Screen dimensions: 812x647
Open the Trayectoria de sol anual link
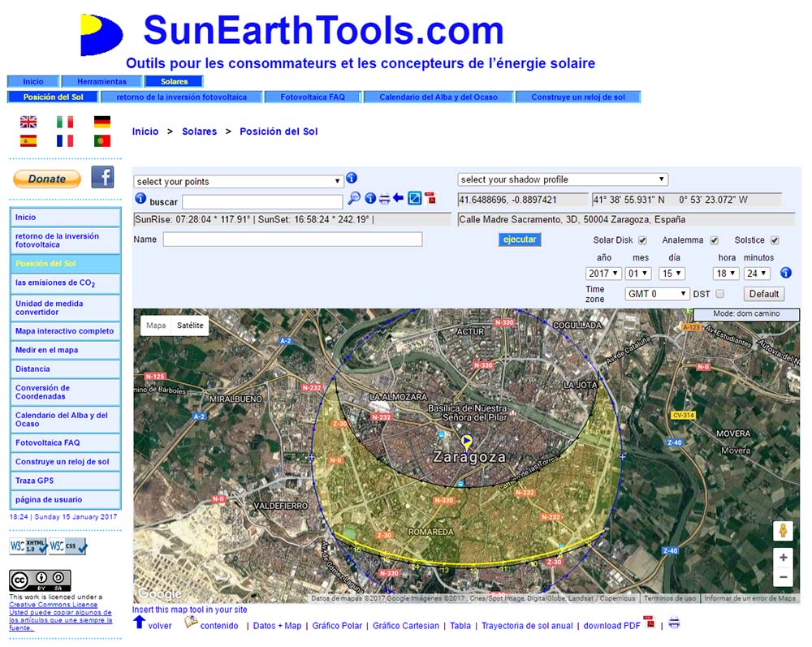(x=527, y=626)
